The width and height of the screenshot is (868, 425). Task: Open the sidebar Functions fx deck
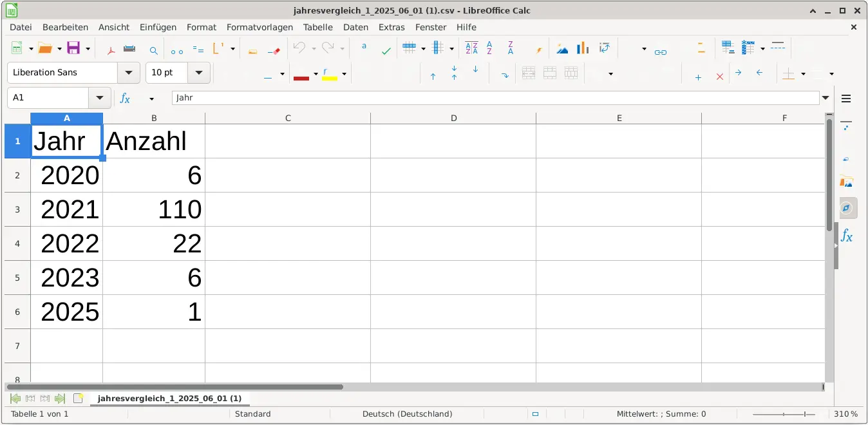pos(847,236)
